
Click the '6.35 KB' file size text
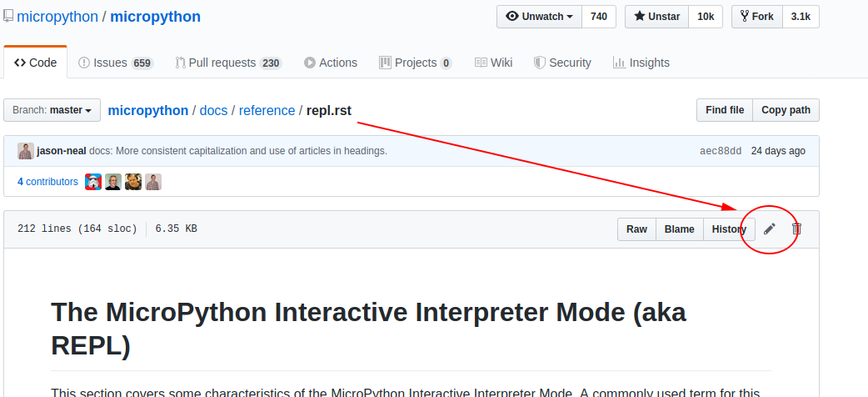(176, 229)
